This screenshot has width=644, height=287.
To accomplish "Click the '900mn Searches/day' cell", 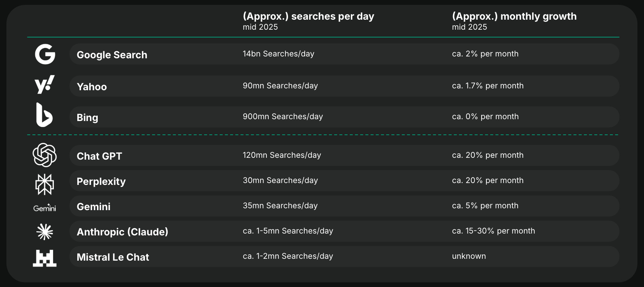I will [x=283, y=117].
